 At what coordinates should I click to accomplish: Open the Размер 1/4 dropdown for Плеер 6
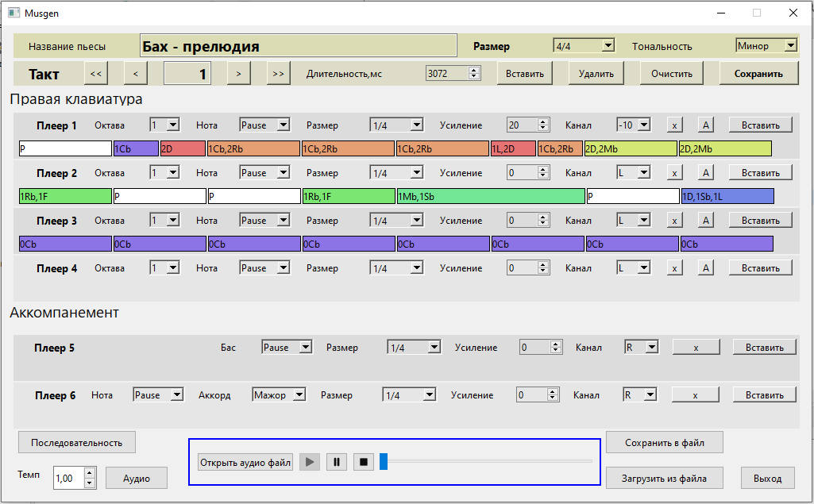point(409,395)
